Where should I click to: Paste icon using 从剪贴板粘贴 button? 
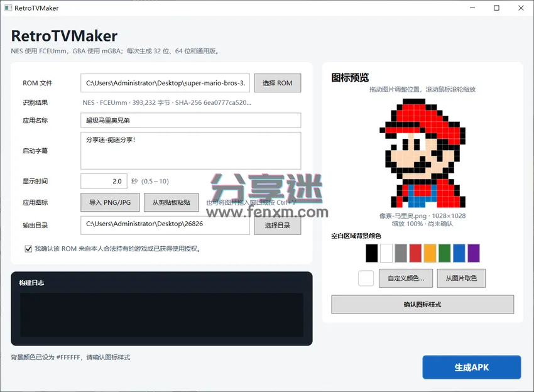tap(171, 202)
